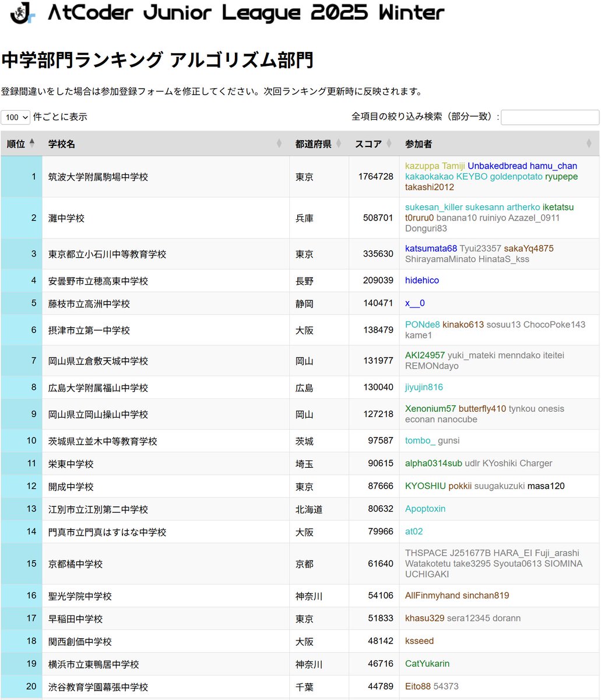Click the sort arrows icon beside 参加者
This screenshot has height=700, width=601.
(x=588, y=144)
